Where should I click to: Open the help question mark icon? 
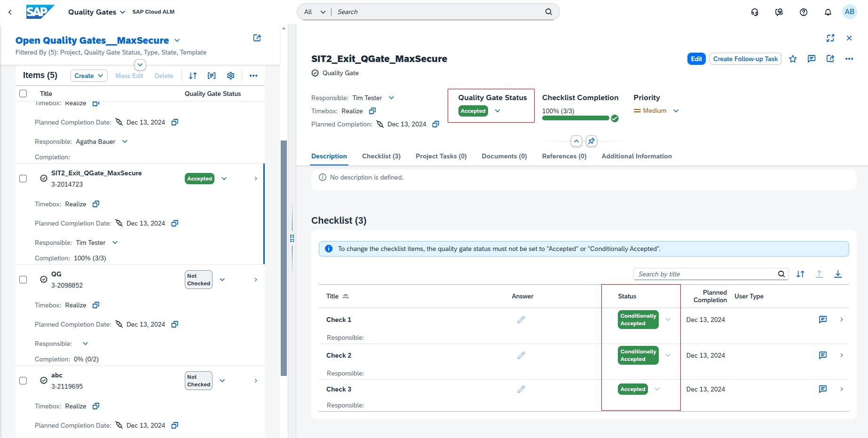tap(803, 12)
